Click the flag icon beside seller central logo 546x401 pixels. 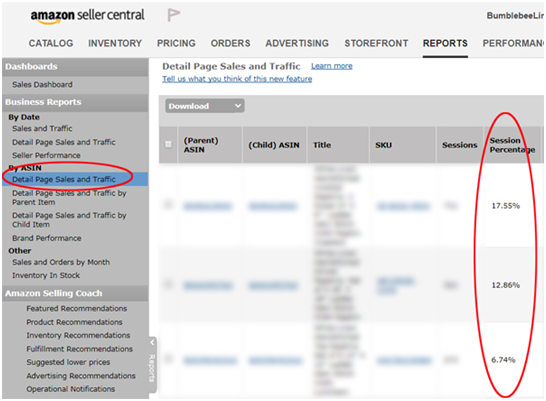pos(173,15)
